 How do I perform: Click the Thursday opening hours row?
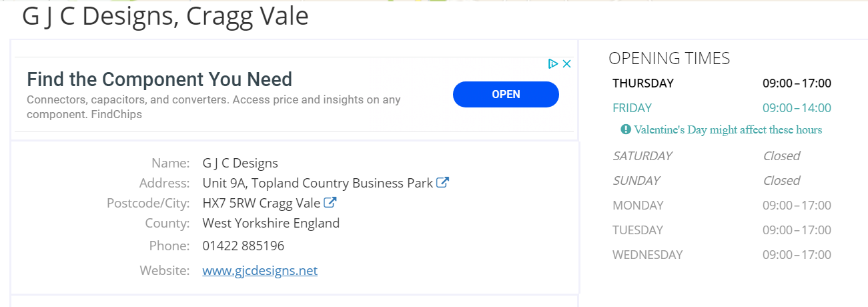point(722,83)
